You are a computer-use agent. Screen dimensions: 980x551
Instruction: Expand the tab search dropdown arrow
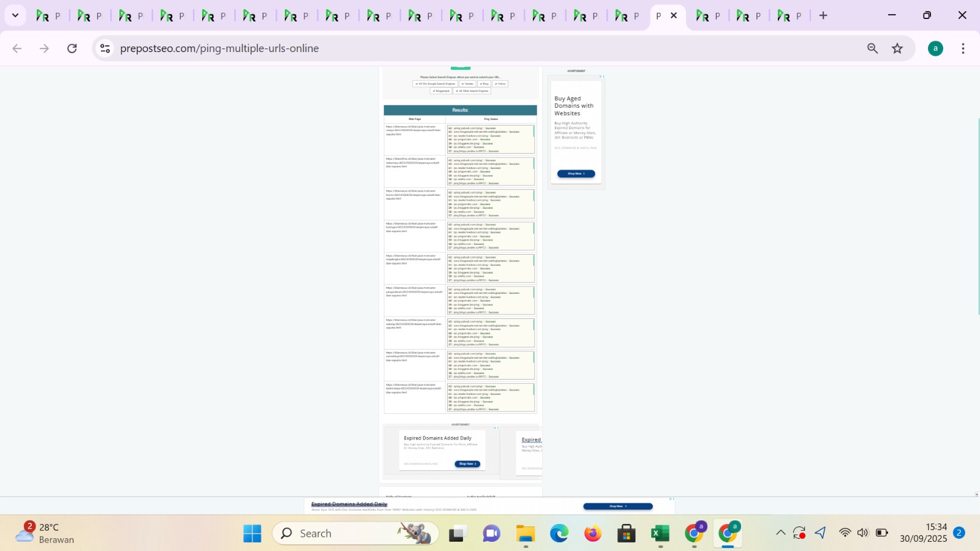15,16
